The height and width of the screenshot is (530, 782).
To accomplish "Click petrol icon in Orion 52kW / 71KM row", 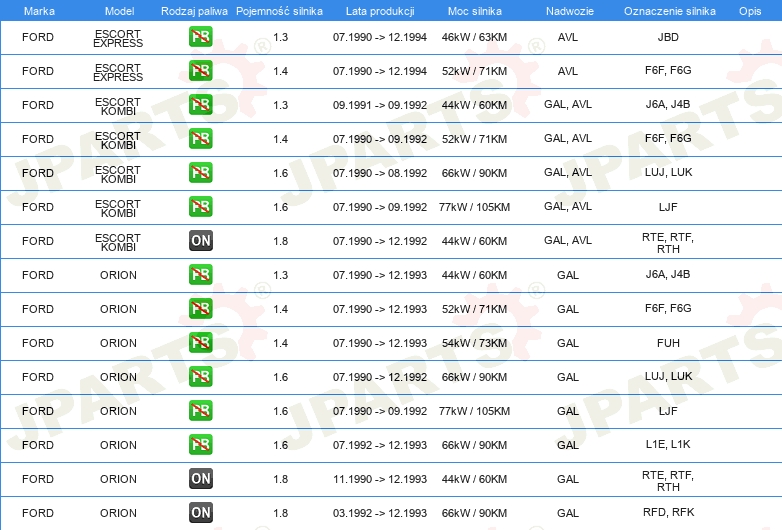I will (200, 309).
